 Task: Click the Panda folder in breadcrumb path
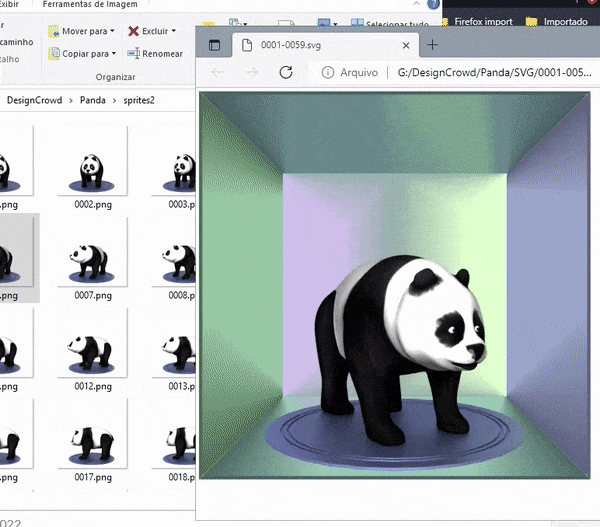91,100
